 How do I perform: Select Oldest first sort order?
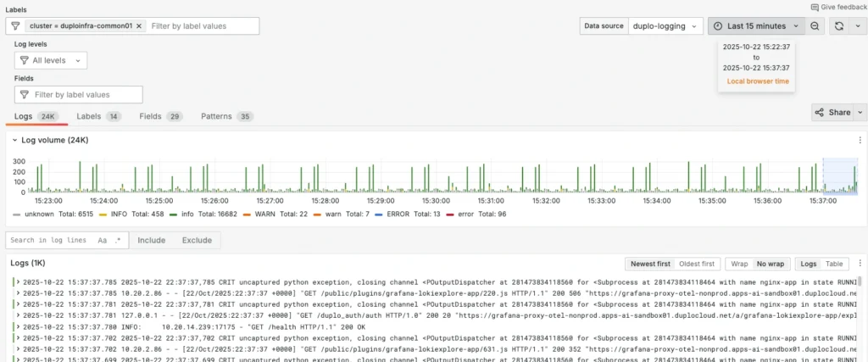coord(698,264)
